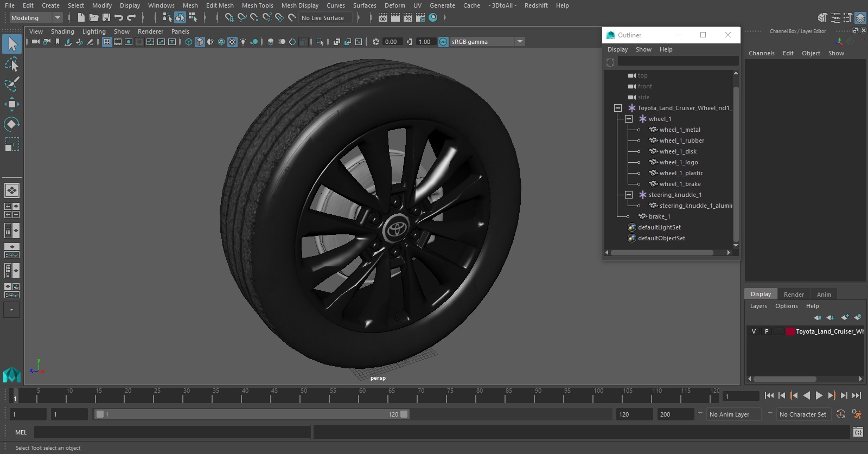
Task: Open render settings
Action: [x=420, y=17]
